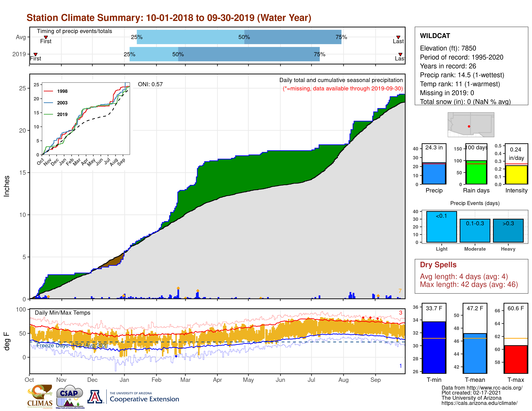Click the Avg Last red triangle marker
Screen dimensions: 532x411
(x=398, y=37)
